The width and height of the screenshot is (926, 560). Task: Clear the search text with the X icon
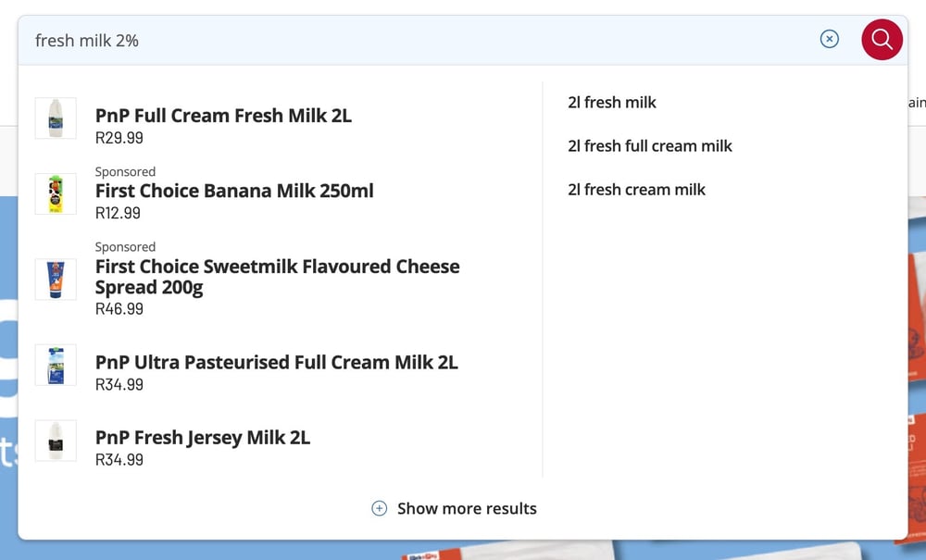tap(829, 39)
